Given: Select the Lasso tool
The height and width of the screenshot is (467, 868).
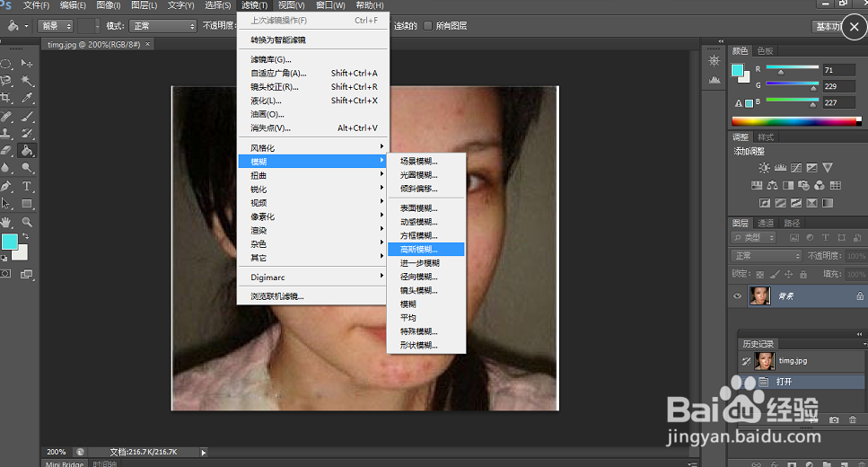Looking at the screenshot, I should point(6,81).
